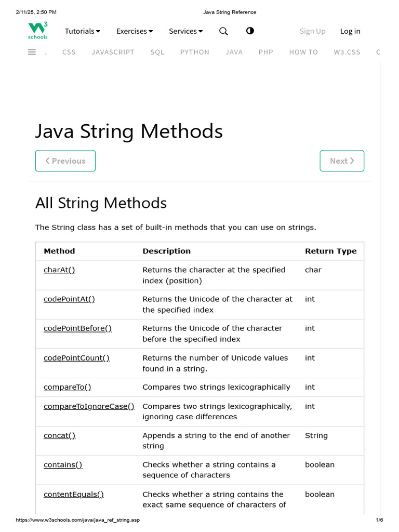Click the Log in link

tap(350, 31)
